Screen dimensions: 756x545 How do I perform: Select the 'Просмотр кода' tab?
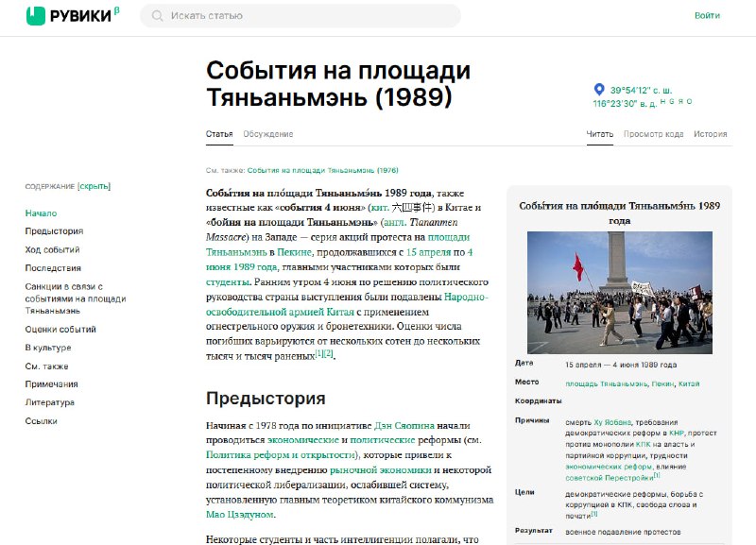(653, 134)
